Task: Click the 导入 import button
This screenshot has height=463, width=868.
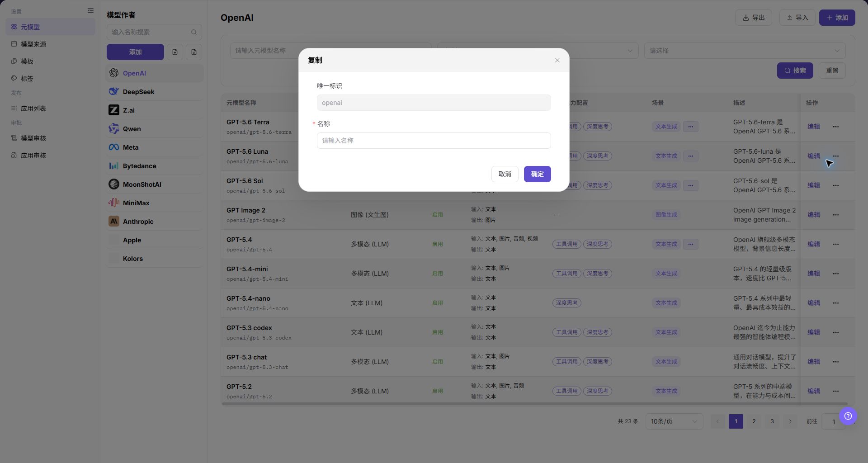Action: (x=797, y=18)
